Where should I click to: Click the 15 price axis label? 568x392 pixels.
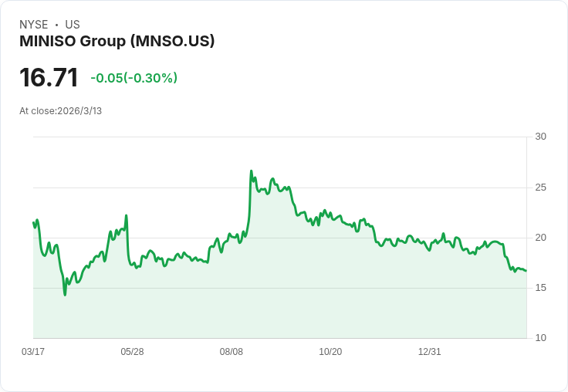[x=540, y=288]
